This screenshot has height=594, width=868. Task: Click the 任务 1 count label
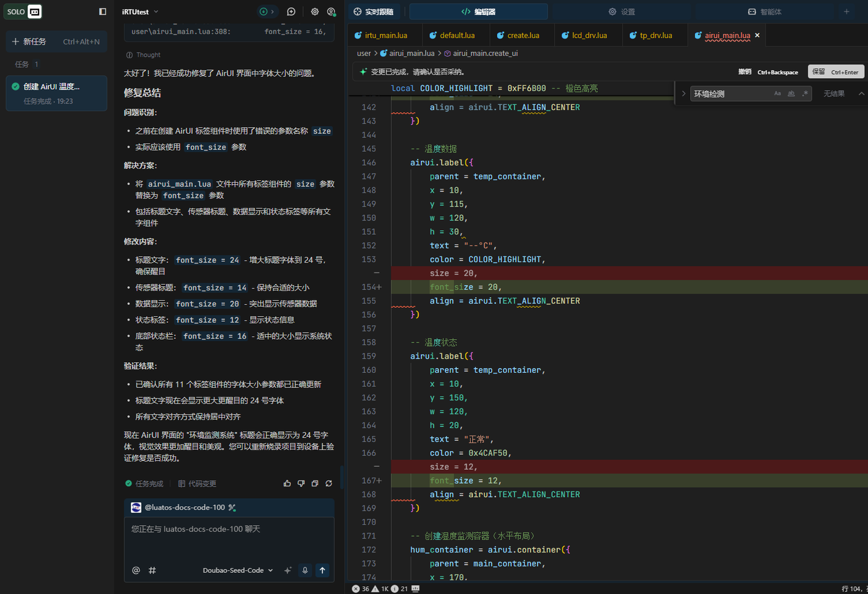coord(27,64)
